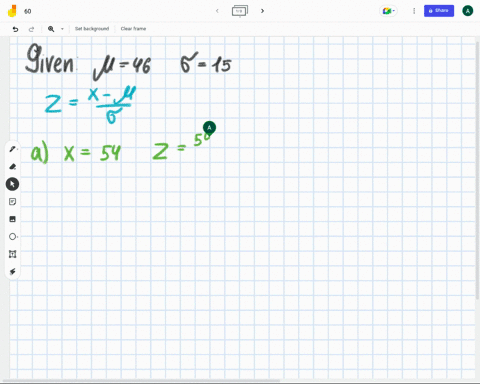Click the Share button
480x384 pixels.
coord(439,11)
